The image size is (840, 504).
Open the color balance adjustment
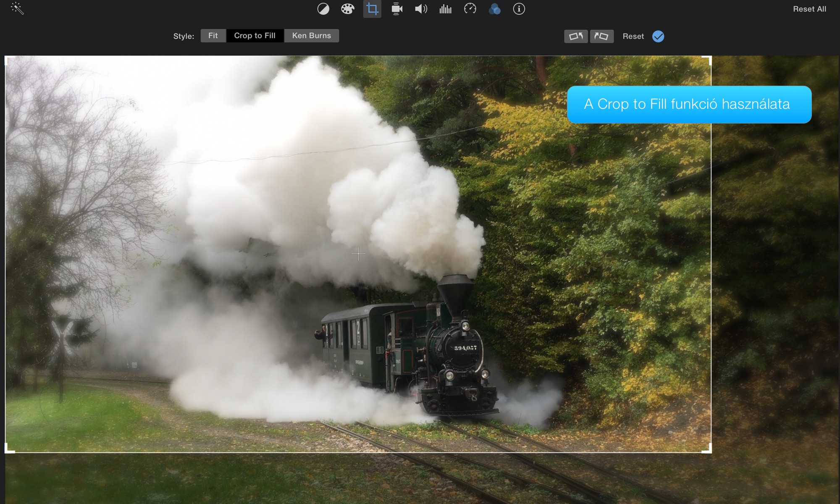pos(323,9)
